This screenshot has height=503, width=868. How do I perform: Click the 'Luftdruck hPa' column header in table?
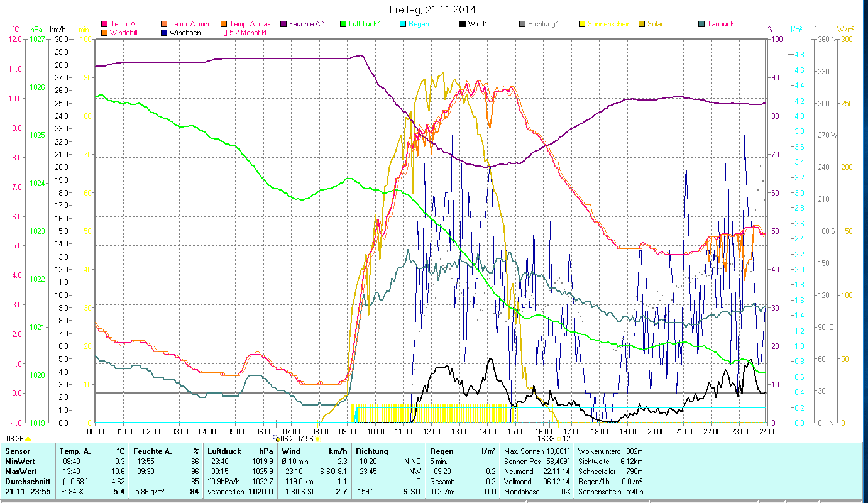coord(241,451)
